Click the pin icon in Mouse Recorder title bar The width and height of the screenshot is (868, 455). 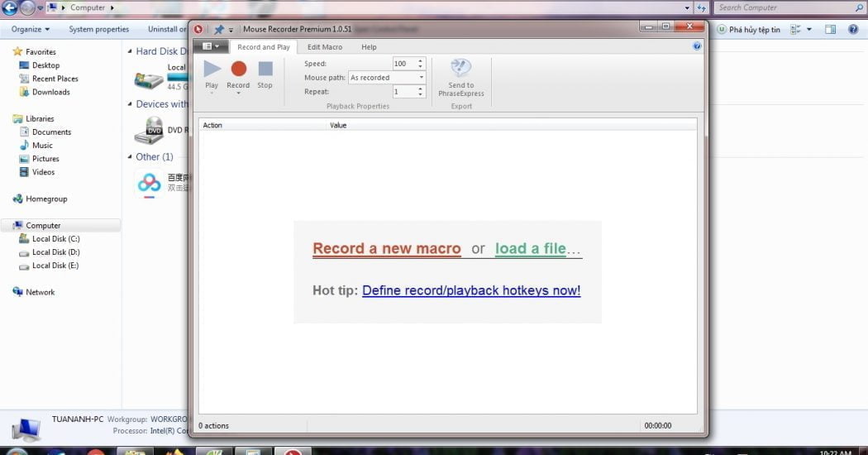click(219, 30)
